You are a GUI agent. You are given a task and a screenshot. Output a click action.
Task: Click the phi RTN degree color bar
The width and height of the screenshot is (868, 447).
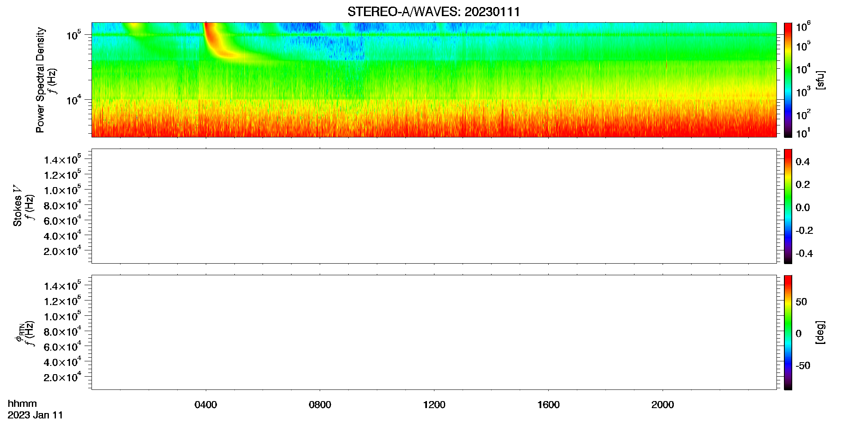788,332
